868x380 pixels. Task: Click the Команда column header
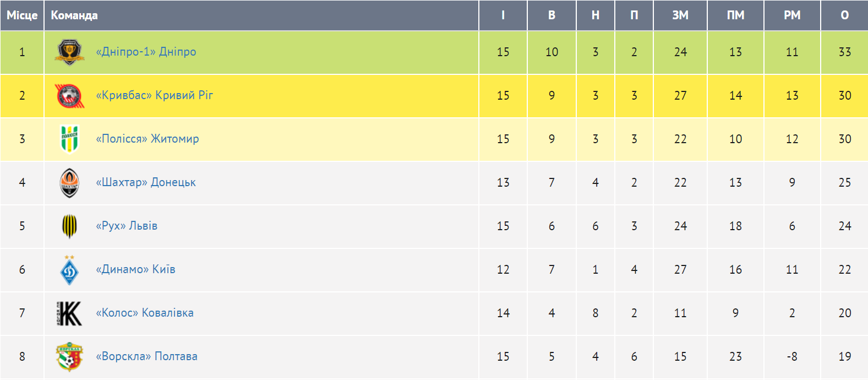(74, 15)
